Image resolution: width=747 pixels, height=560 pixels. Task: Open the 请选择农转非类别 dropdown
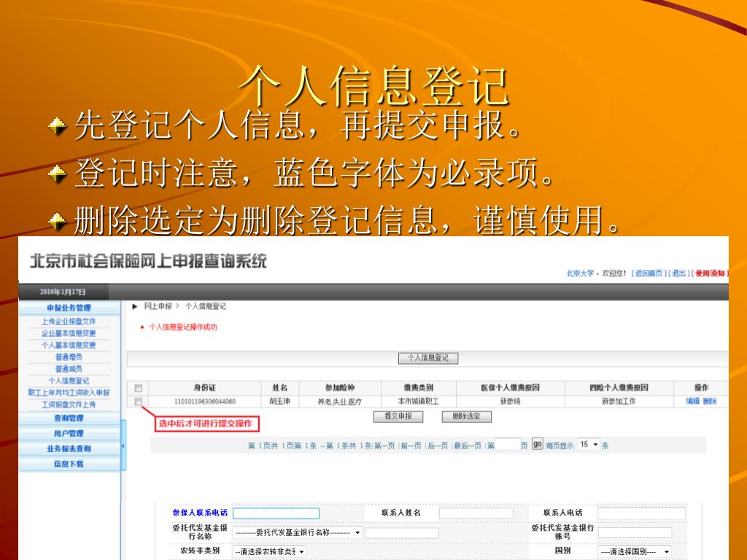[269, 551]
